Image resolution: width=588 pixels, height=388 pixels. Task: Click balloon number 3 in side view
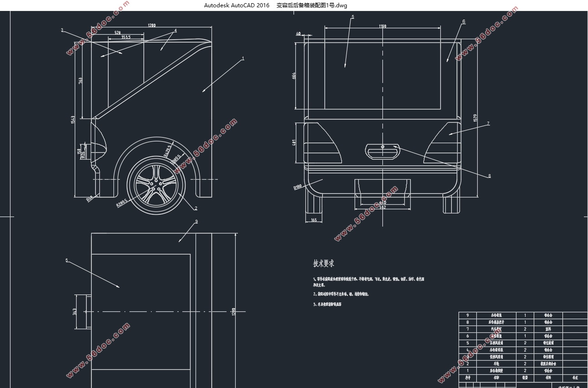(62, 30)
